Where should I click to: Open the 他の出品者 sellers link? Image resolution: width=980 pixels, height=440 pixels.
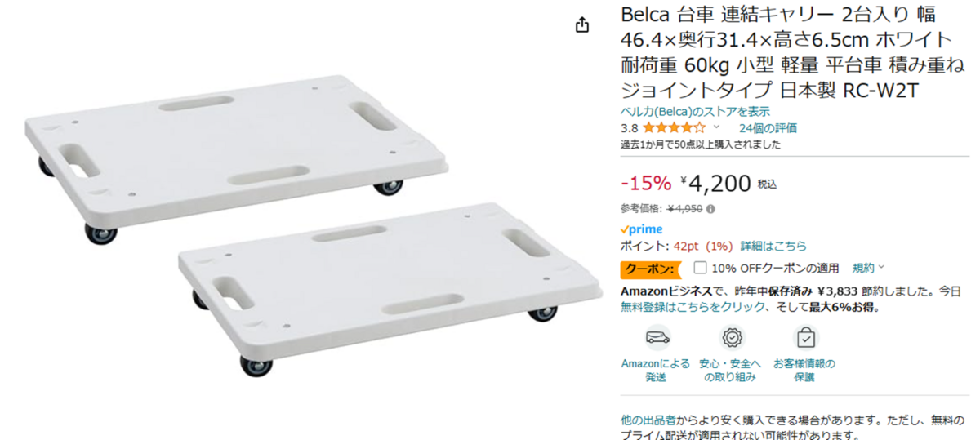(648, 420)
